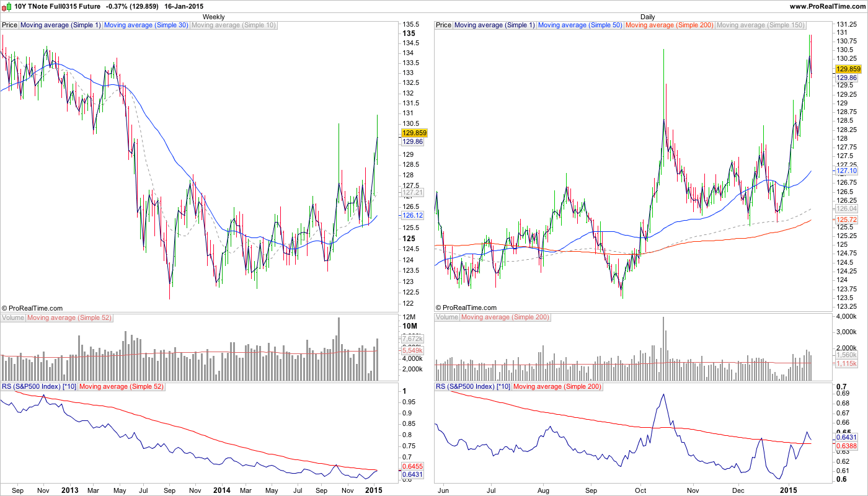Toggle Moving average (Simple 10) label in Weekly chart
The image size is (868, 496).
233,25
